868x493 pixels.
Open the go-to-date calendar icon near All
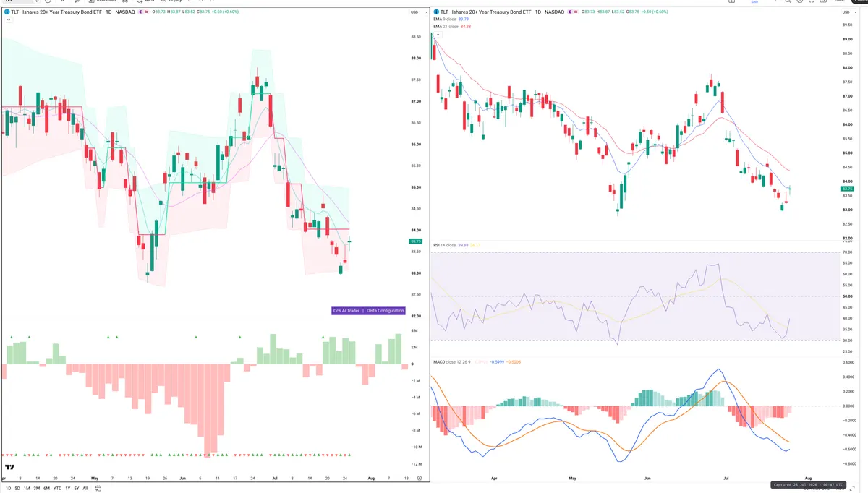98,489
